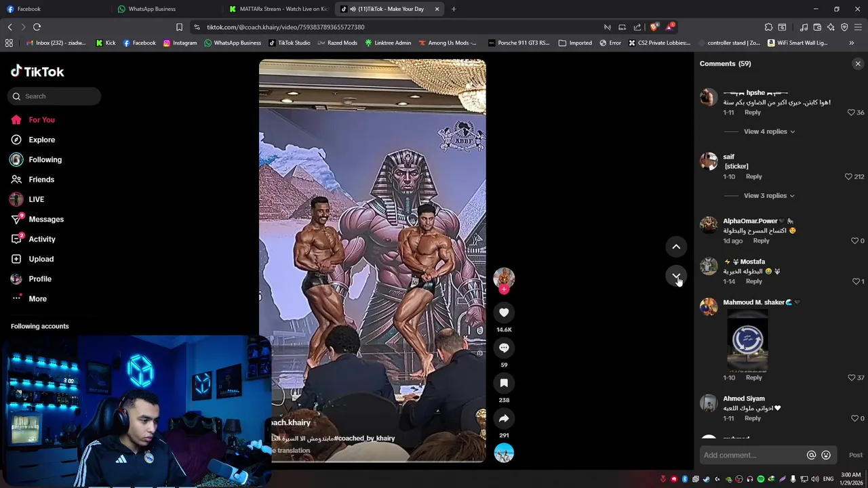Open the For You feed

point(41,120)
